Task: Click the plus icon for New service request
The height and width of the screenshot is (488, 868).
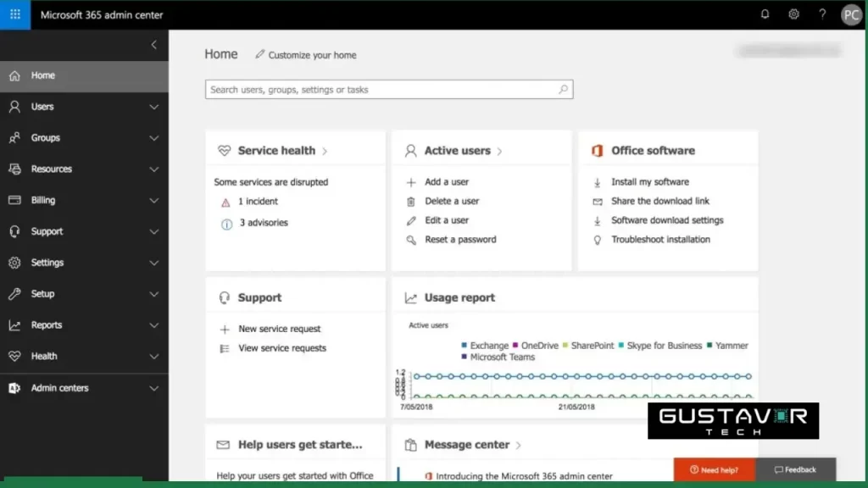Action: point(224,330)
